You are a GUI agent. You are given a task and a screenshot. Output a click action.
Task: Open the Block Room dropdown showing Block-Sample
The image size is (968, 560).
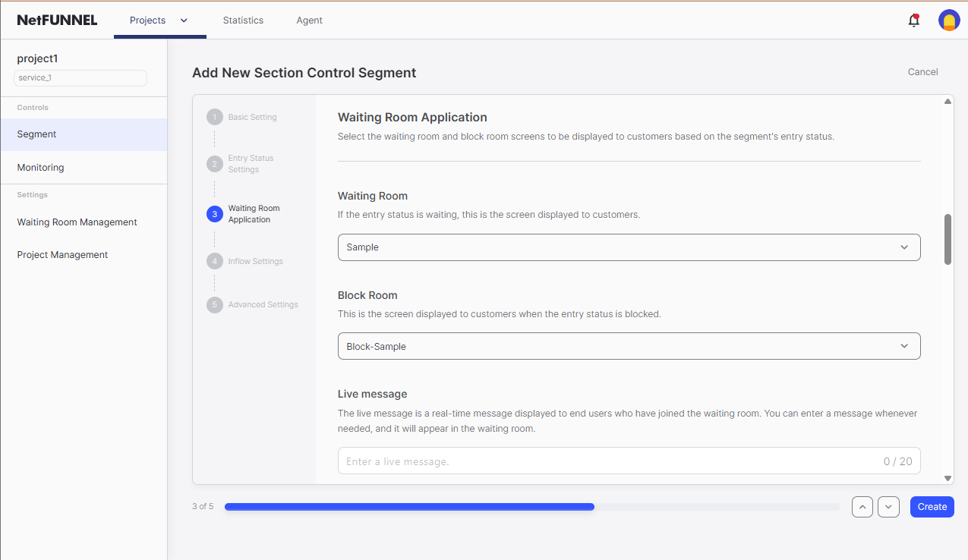(x=629, y=345)
